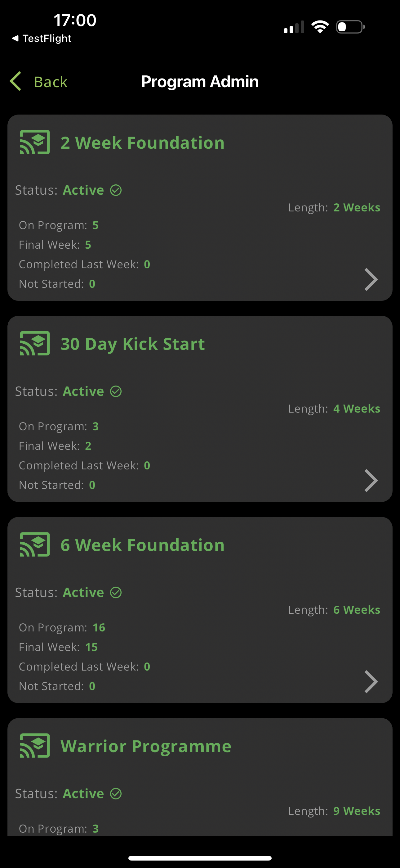Select the Warrior Programme title
The image size is (400, 868).
click(x=146, y=746)
